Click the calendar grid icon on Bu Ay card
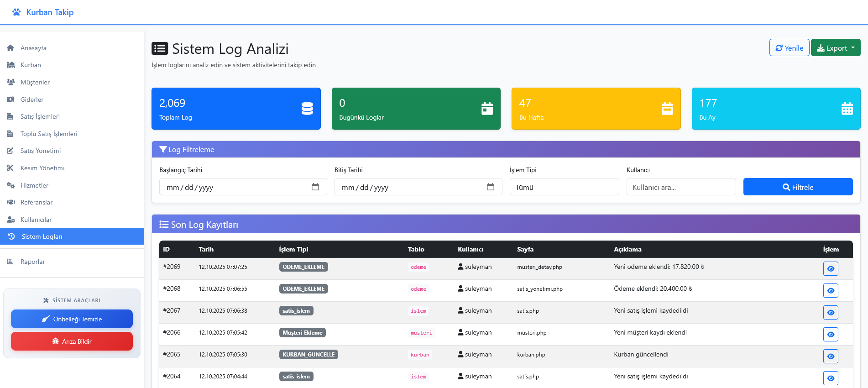Screen dimensions: 868x388 (x=847, y=109)
